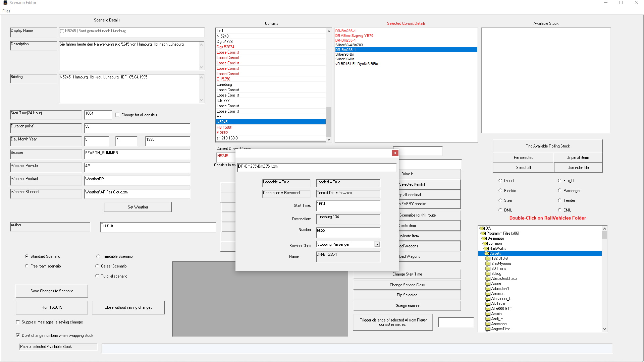Click the 182 010-9 folder icon
Image resolution: width=644 pixels, height=362 pixels.
coord(488,258)
